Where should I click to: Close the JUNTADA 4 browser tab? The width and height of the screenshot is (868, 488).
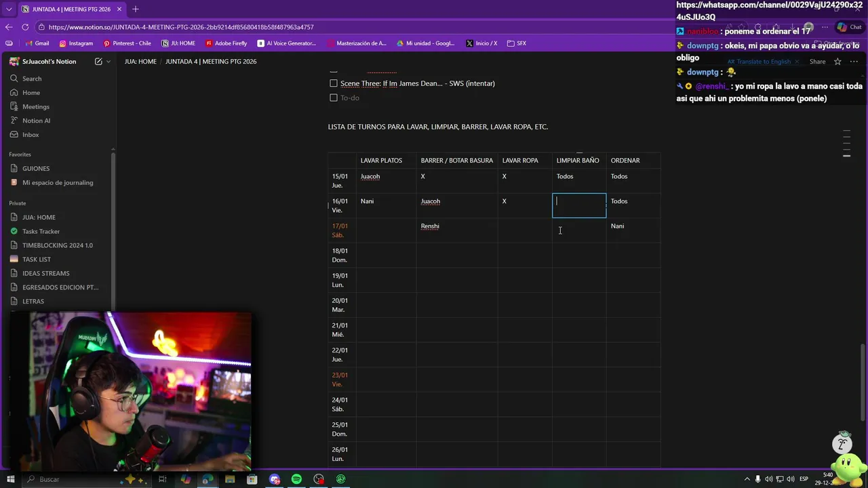coord(120,9)
